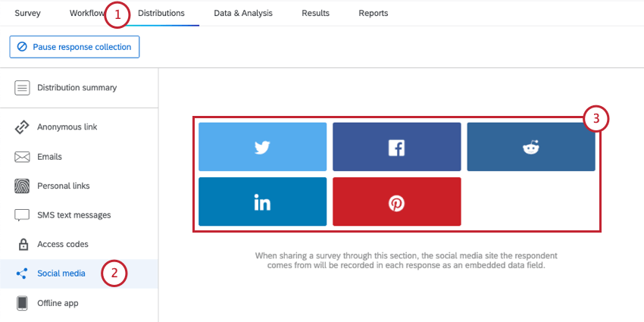Share survey via the Twitter button

click(x=262, y=147)
